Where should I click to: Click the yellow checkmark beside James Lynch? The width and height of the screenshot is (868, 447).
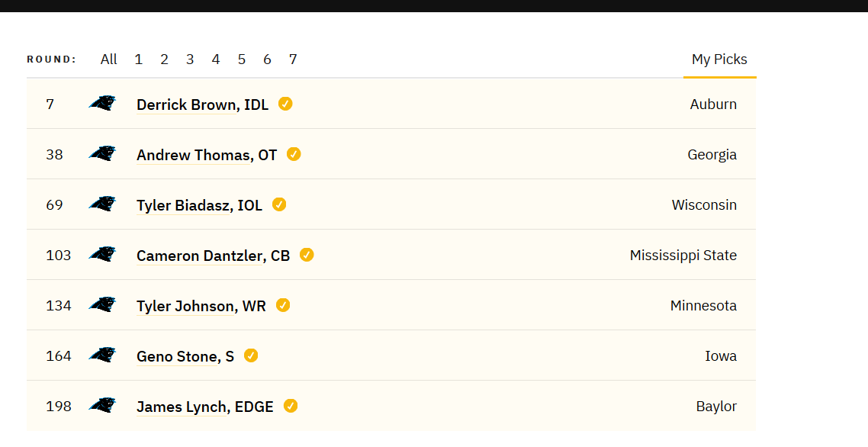[x=290, y=406]
